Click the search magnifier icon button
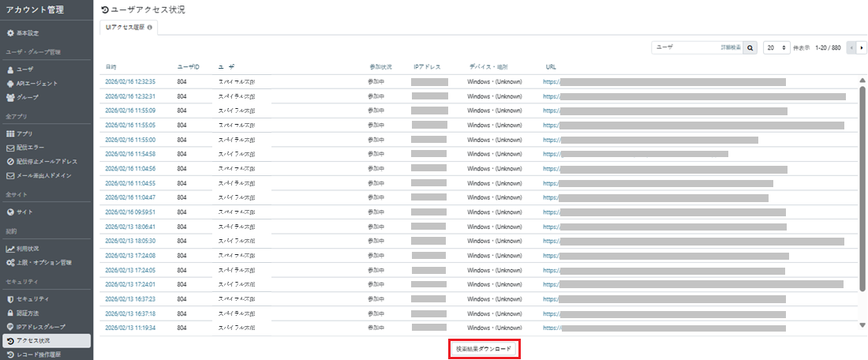Image resolution: width=868 pixels, height=360 pixels. (x=750, y=47)
